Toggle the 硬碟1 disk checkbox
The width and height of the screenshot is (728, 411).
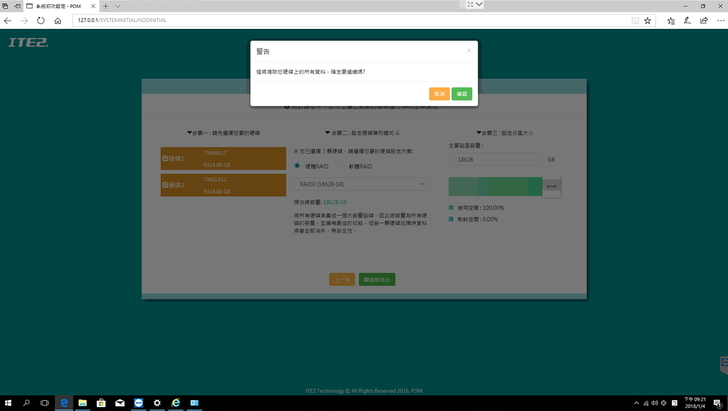tap(165, 159)
